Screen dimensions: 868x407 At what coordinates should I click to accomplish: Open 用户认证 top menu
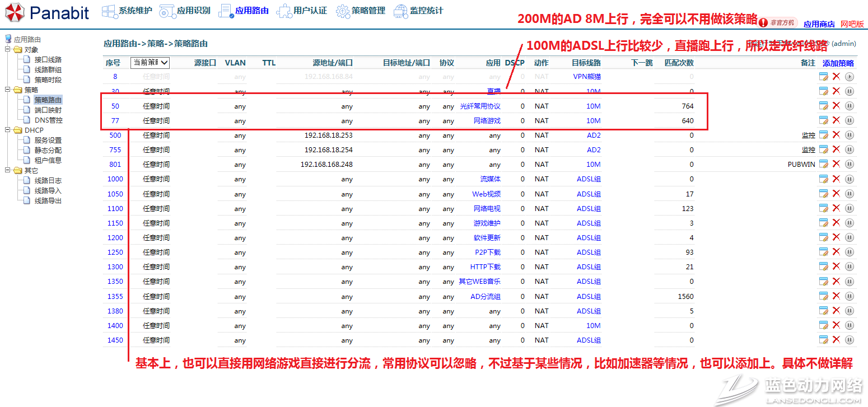pyautogui.click(x=302, y=11)
